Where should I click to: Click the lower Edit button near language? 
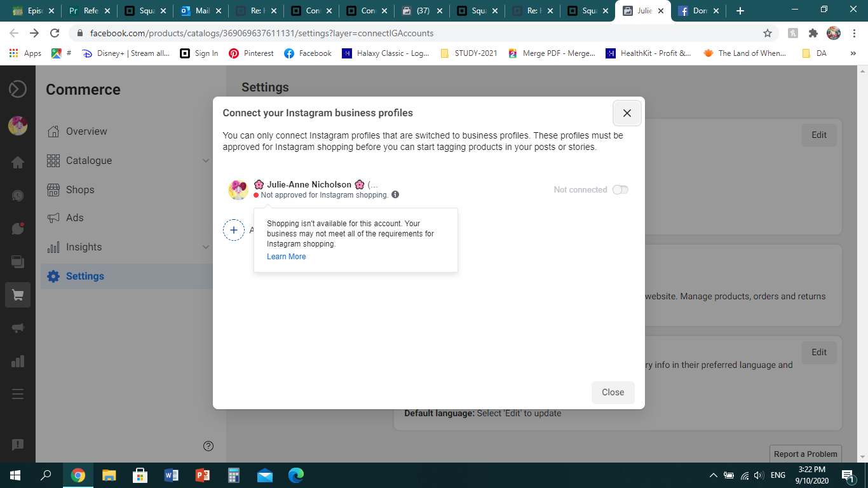click(x=819, y=352)
